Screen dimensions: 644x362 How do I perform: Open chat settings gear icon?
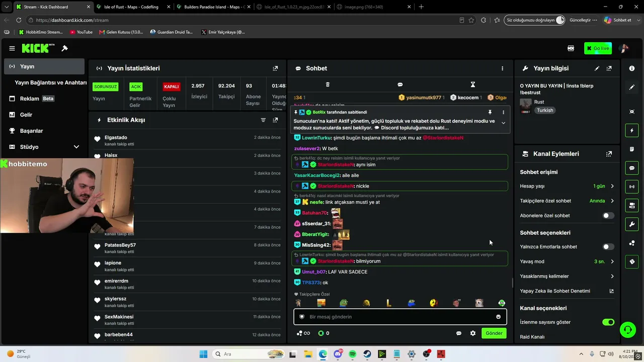coord(473,333)
